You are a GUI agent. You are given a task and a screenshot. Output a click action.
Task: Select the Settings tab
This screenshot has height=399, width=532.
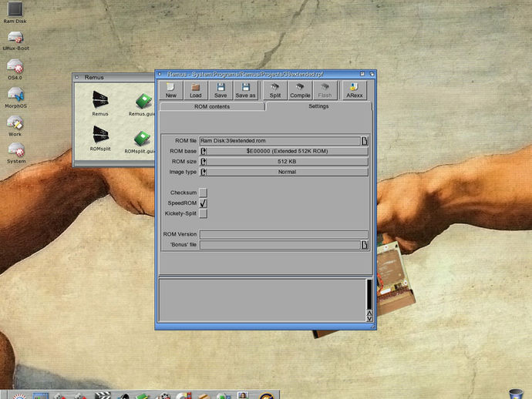[318, 106]
